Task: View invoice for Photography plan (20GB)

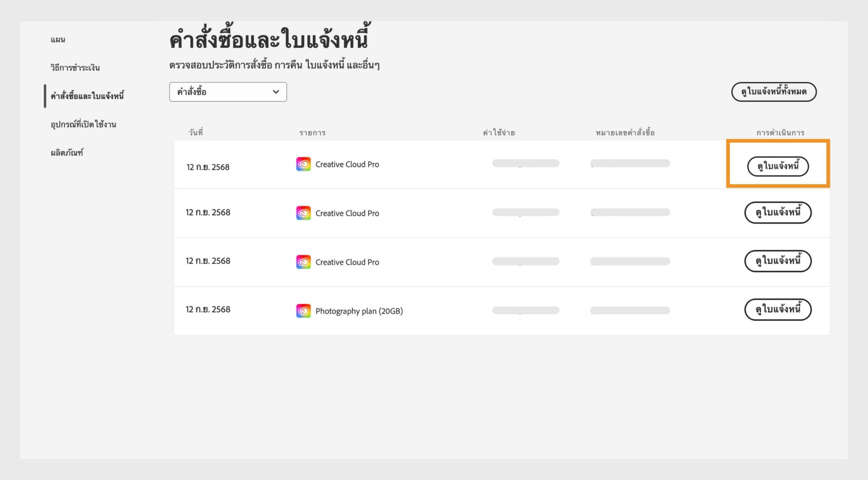Action: tap(778, 309)
